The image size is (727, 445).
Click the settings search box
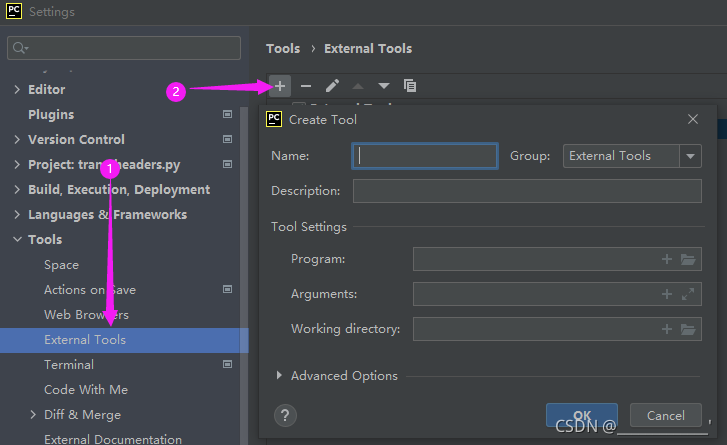point(125,48)
